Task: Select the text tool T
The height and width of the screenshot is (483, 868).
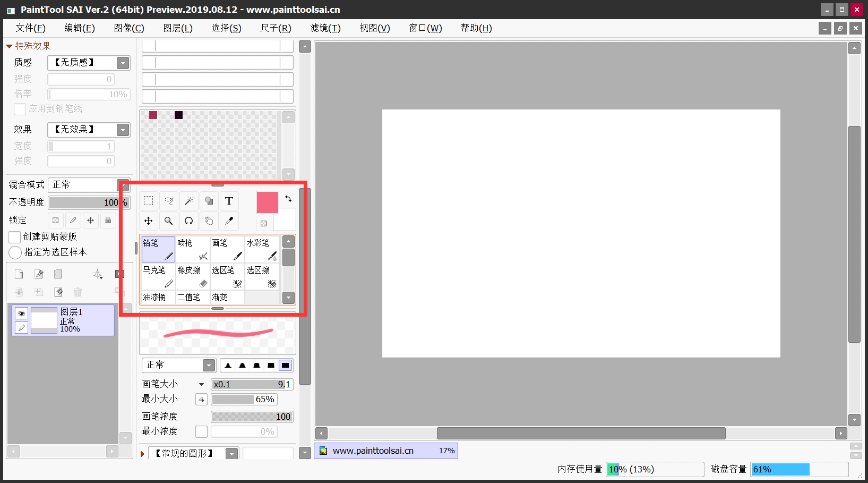Action: click(x=229, y=201)
